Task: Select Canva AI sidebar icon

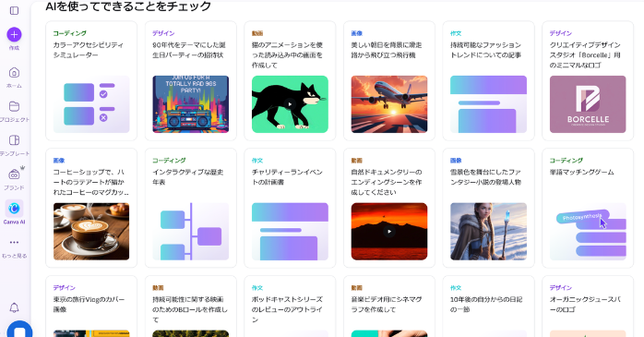Action: click(14, 209)
